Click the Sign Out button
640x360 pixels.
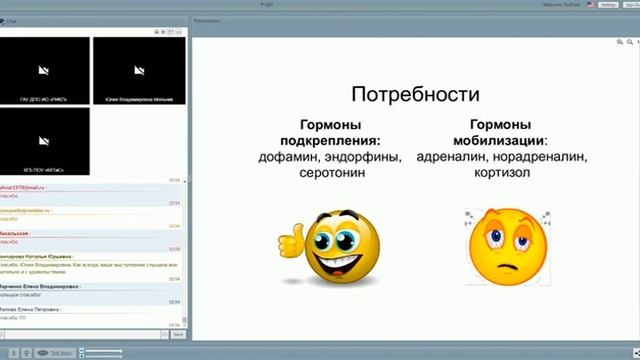coord(632,4)
